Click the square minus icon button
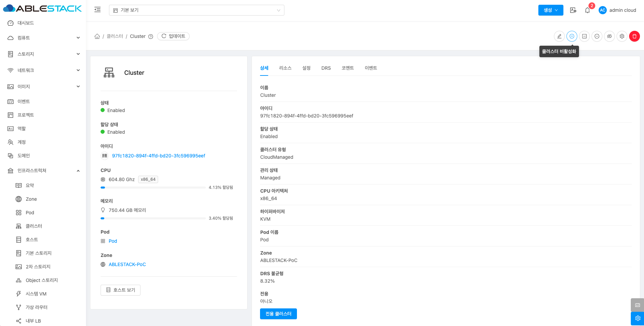Image resolution: width=644 pixels, height=326 pixels. (x=584, y=36)
